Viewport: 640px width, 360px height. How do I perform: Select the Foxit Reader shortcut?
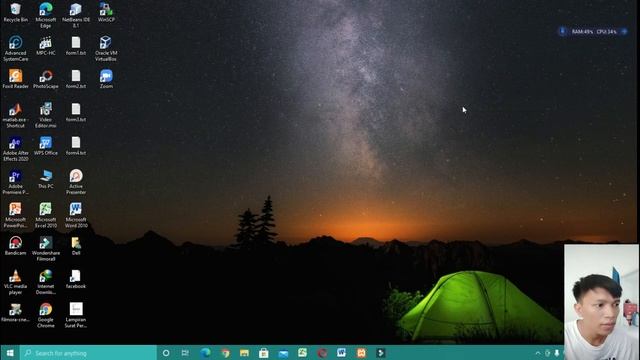(x=16, y=79)
